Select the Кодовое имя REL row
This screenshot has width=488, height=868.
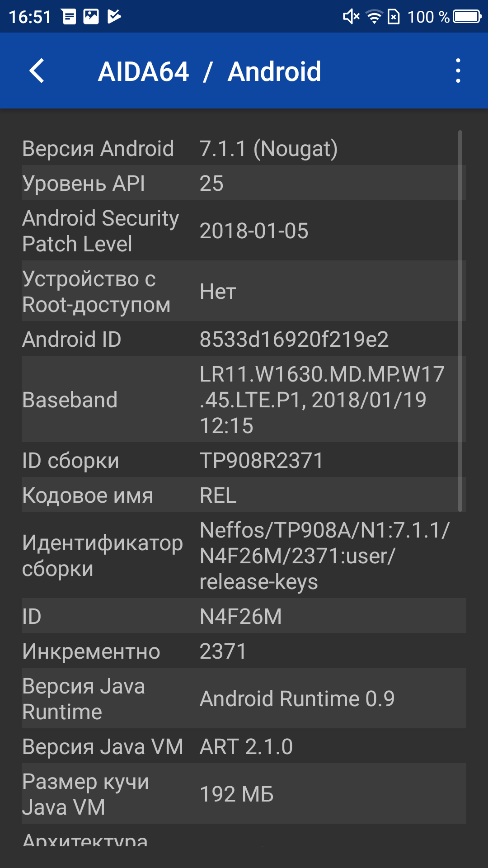(244, 495)
